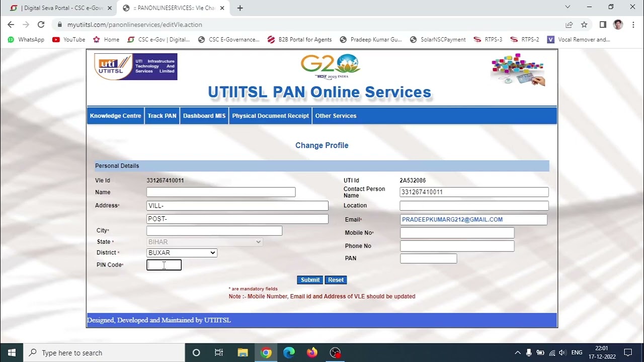The width and height of the screenshot is (644, 362).
Task: Open the Track PAN menu
Action: click(162, 116)
